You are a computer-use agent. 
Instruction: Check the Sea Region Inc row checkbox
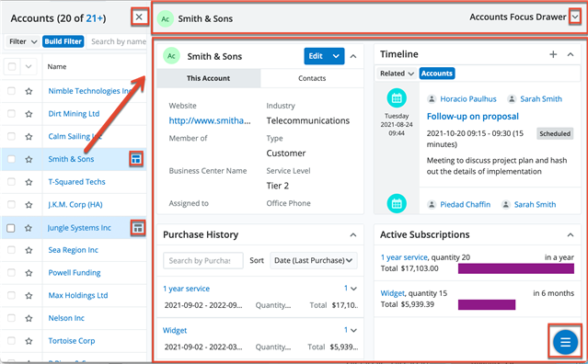coord(12,250)
